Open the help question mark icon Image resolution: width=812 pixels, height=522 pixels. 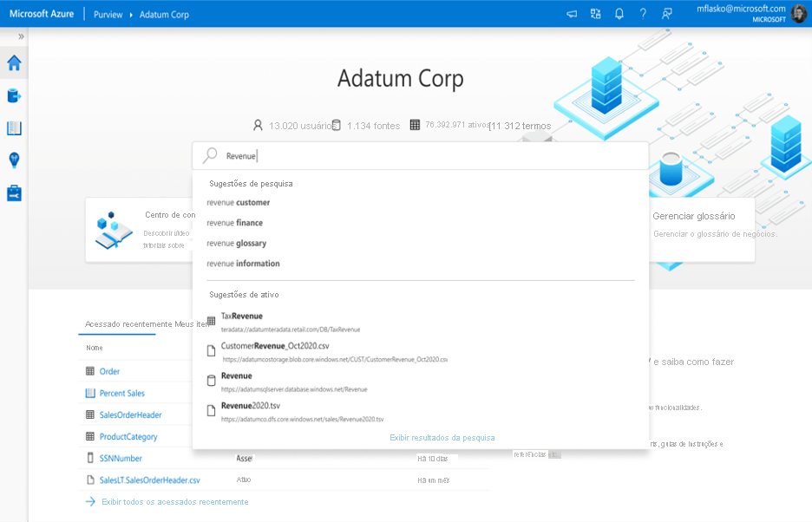(643, 14)
